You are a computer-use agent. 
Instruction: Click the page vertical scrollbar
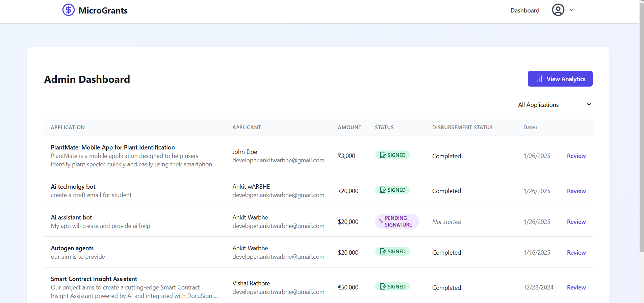pyautogui.click(x=641, y=135)
